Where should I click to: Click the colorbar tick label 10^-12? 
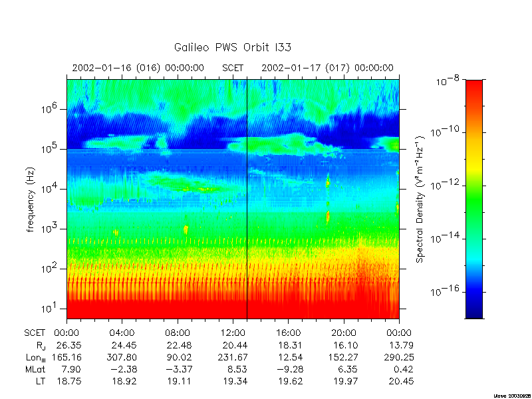click(x=445, y=185)
